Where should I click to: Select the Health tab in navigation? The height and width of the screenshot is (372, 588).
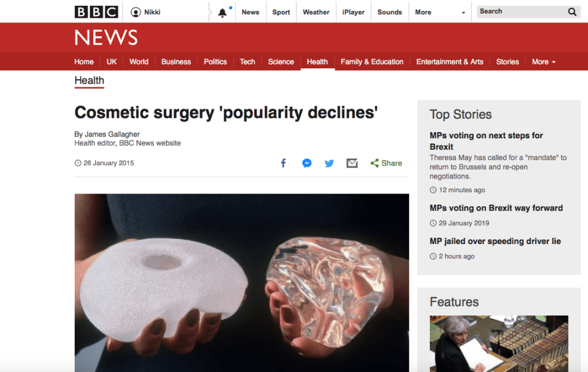point(317,61)
